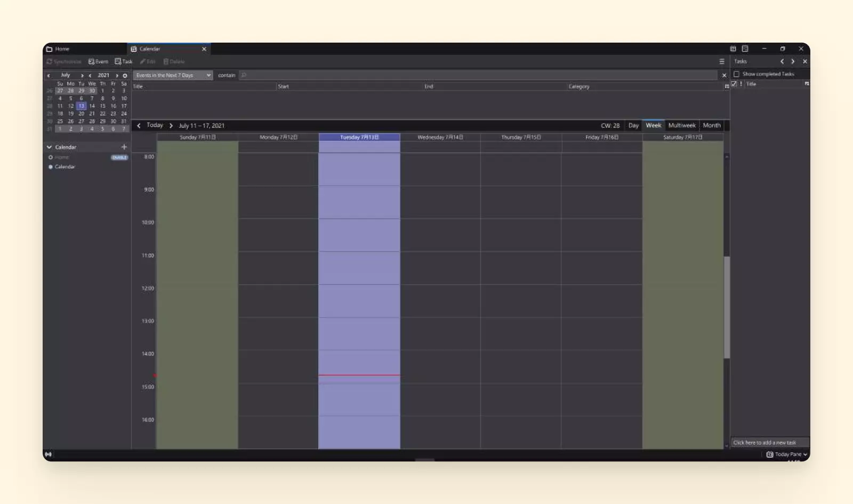This screenshot has width=853, height=504.
Task: Open the Today Pane dropdown
Action: point(787,454)
